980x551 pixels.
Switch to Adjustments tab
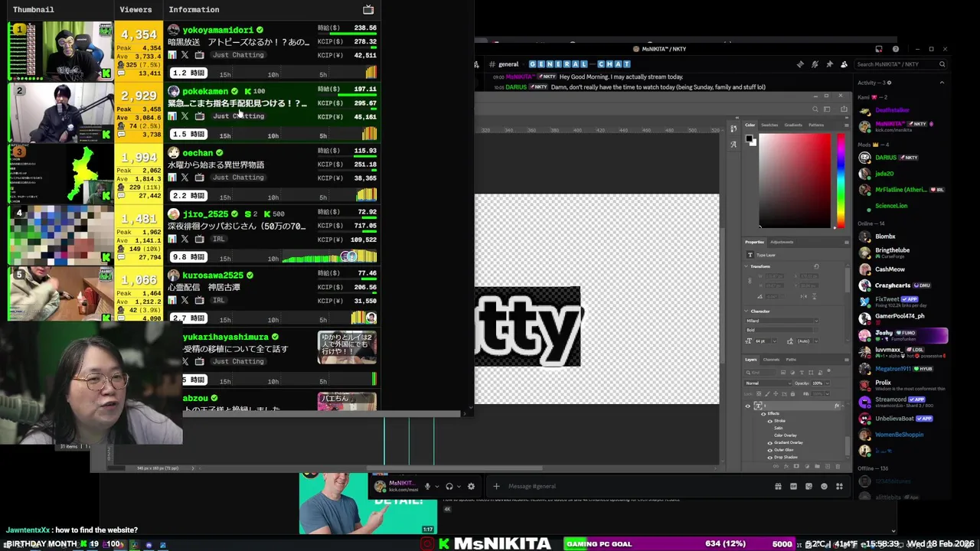pyautogui.click(x=782, y=242)
